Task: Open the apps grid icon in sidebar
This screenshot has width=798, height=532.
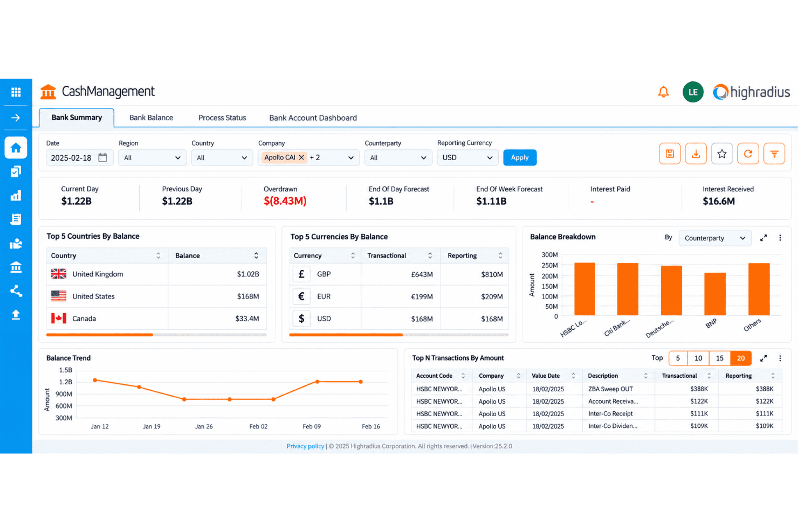Action: [x=16, y=92]
